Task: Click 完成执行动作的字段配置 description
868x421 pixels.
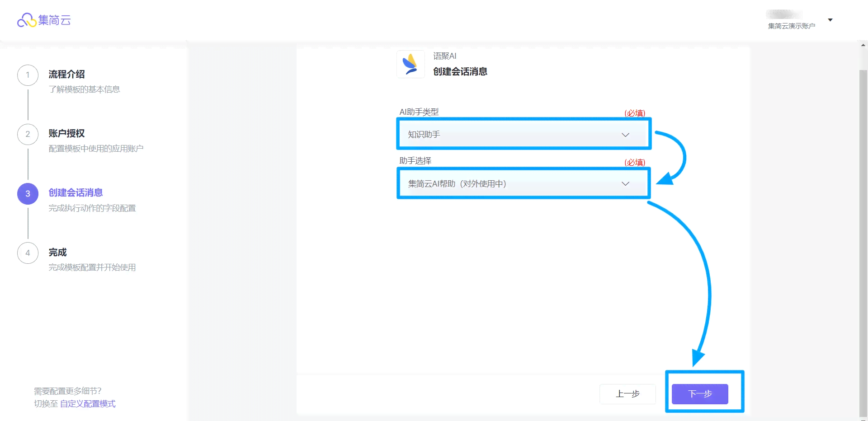Action: click(x=92, y=208)
